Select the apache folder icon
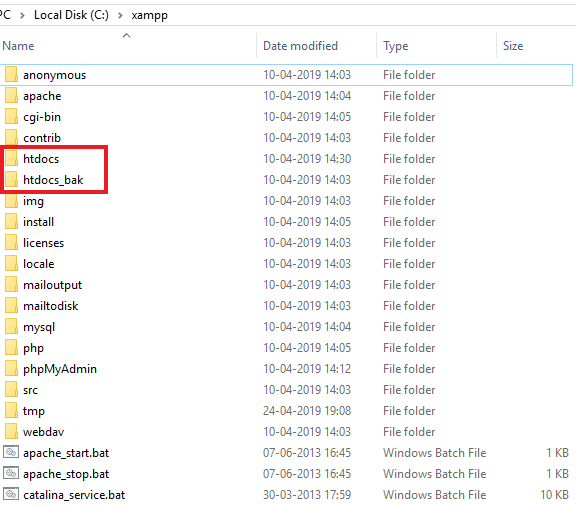This screenshot has height=506, width=576. click(x=11, y=96)
